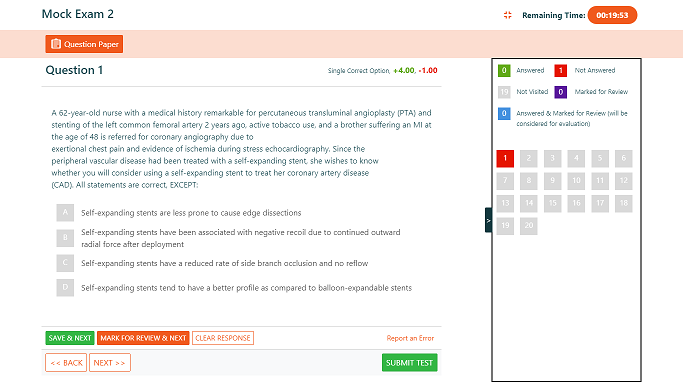683x384 pixels.
Task: Jump to question 12 in palette
Action: 624,181
